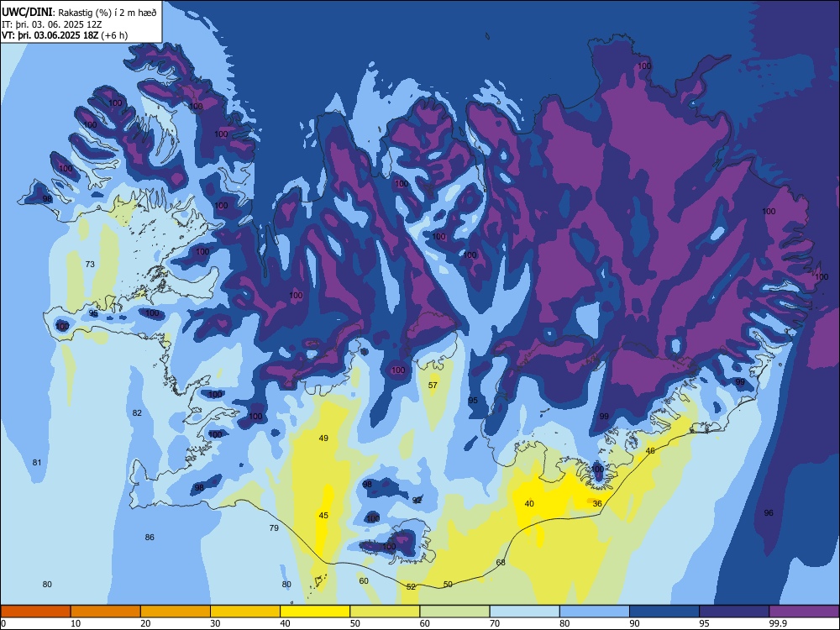Click the '52' humidity value on the map
Viewport: 840px width, 630px height.
[411, 586]
